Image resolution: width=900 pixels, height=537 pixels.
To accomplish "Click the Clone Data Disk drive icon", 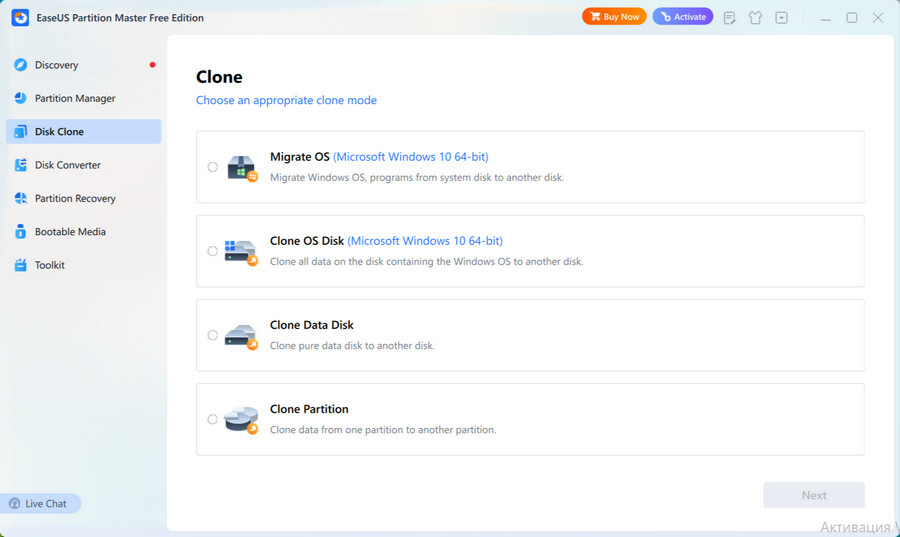I will pyautogui.click(x=241, y=337).
